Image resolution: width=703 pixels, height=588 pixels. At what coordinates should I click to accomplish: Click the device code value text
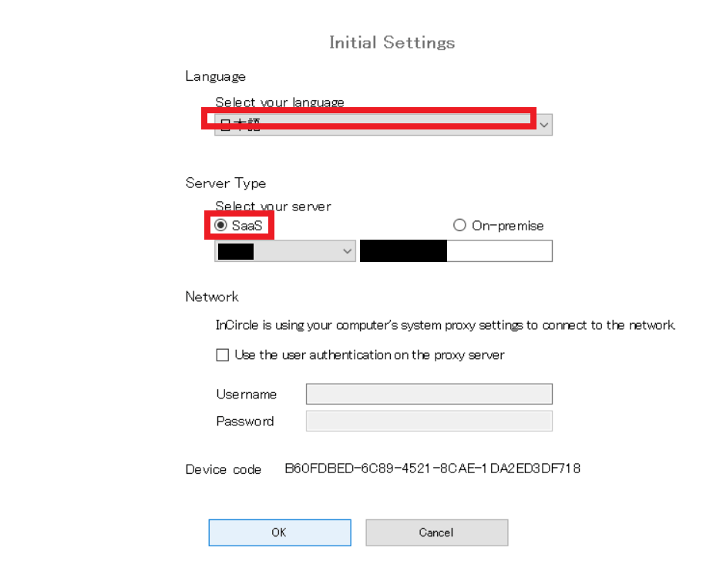click(432, 469)
